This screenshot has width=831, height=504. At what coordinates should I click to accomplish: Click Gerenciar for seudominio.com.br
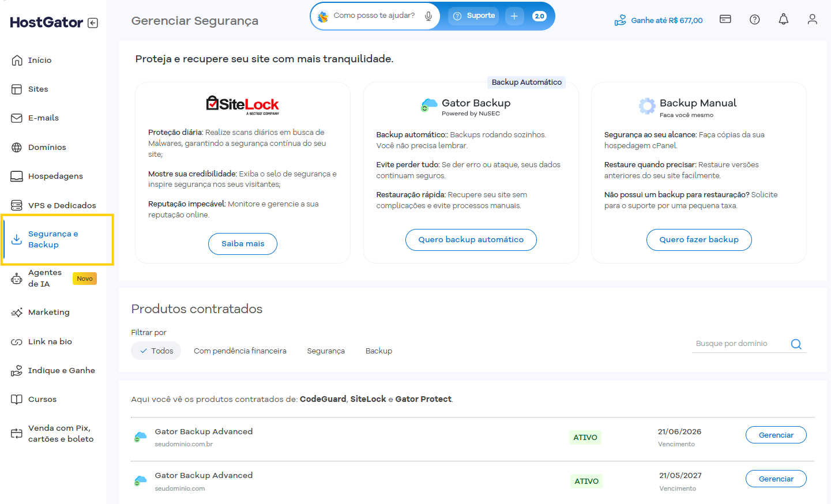pos(776,435)
